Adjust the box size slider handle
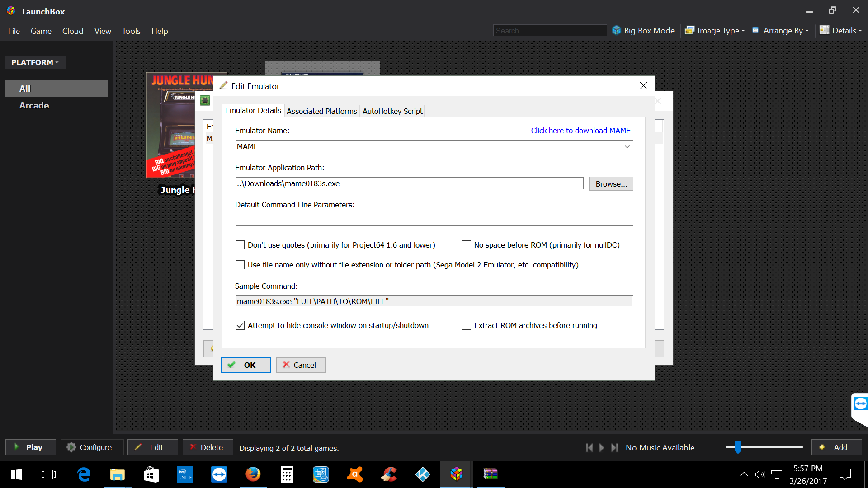868x488 pixels. [x=738, y=447]
